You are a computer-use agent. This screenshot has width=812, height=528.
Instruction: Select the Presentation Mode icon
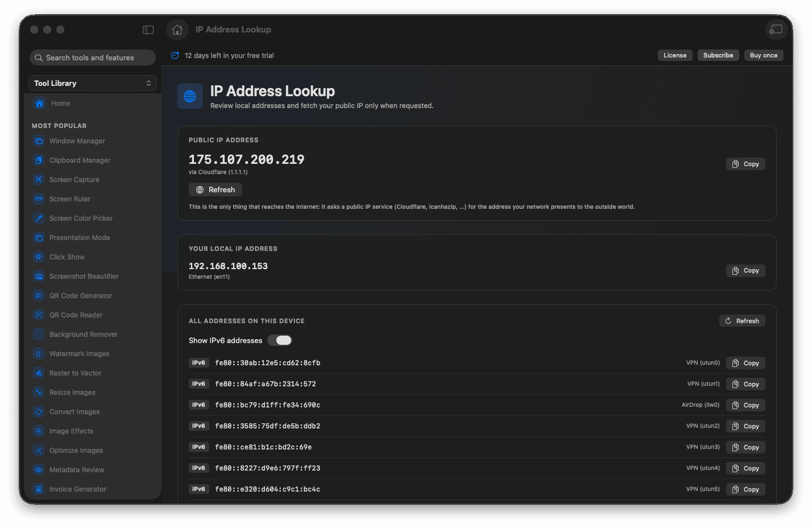(39, 238)
